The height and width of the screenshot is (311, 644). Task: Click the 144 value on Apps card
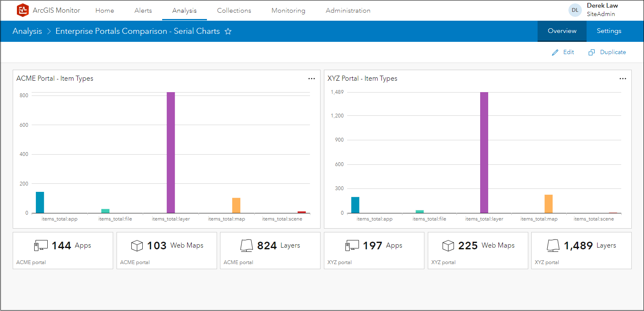pos(61,246)
